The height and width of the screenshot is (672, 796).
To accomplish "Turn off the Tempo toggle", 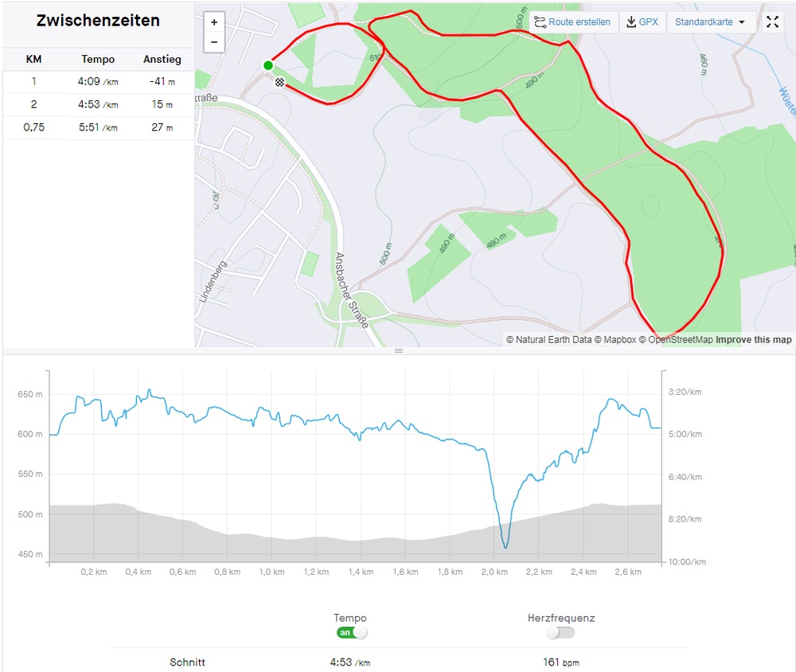I will 353,633.
